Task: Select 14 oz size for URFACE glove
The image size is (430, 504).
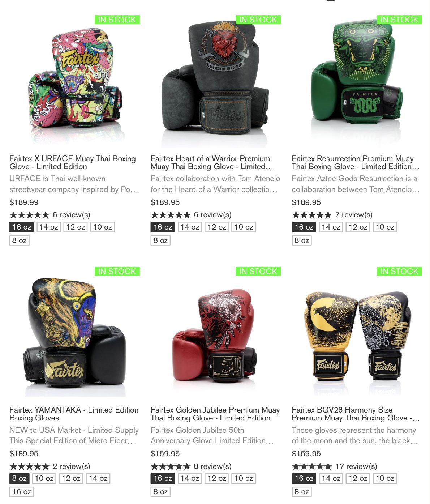Action: click(49, 227)
